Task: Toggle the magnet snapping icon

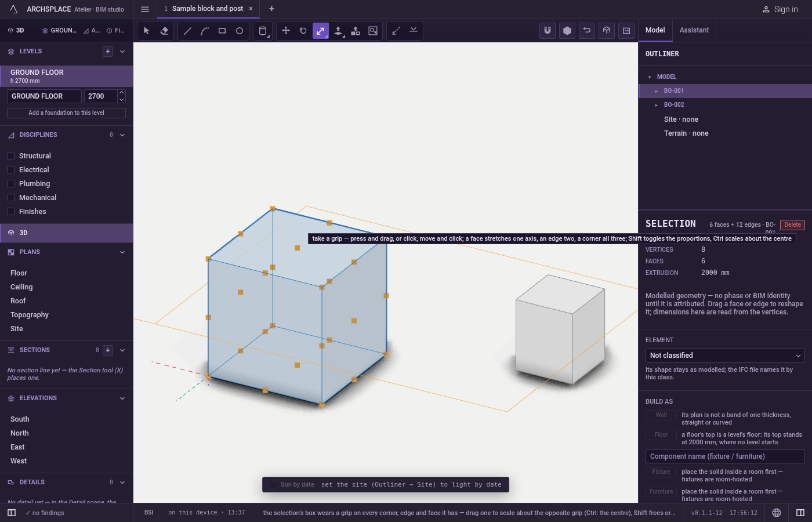Action: pyautogui.click(x=548, y=31)
